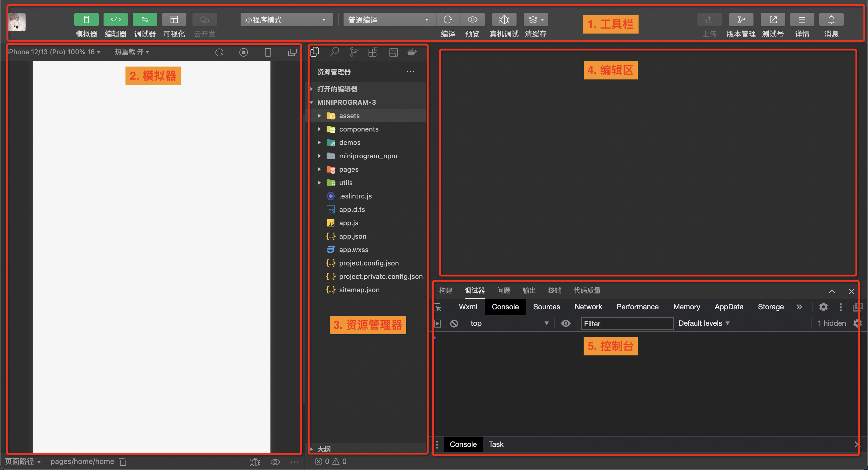The width and height of the screenshot is (868, 470).
Task: Toggle the debugger panel button
Action: [x=145, y=19]
